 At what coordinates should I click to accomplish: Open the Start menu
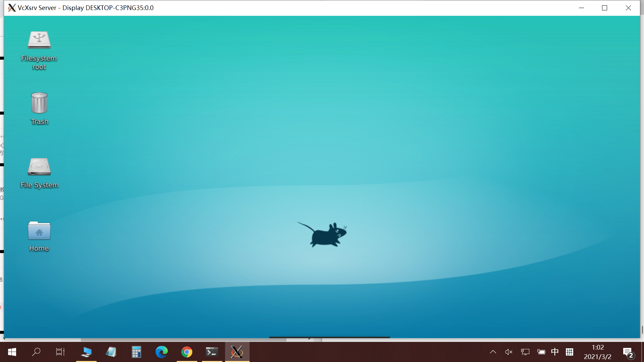point(12,352)
